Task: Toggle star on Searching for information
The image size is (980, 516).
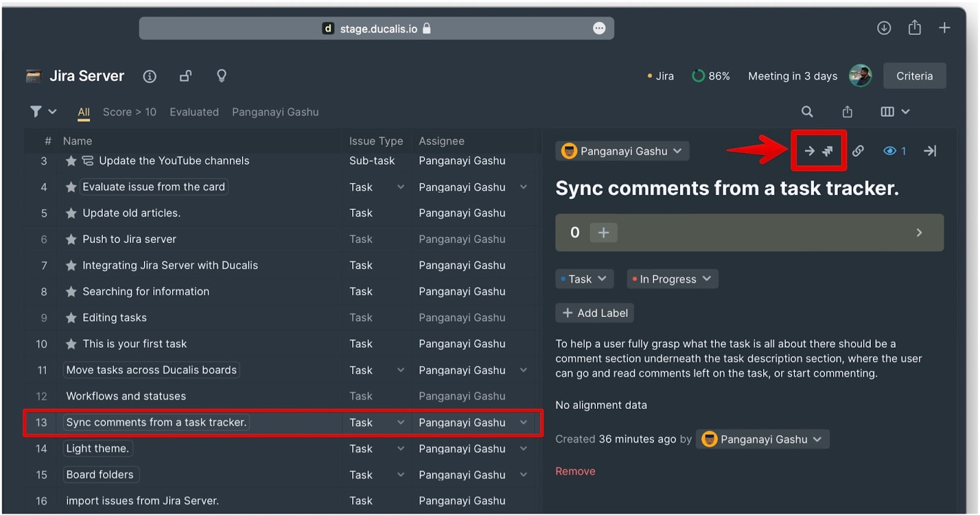Action: 71,291
